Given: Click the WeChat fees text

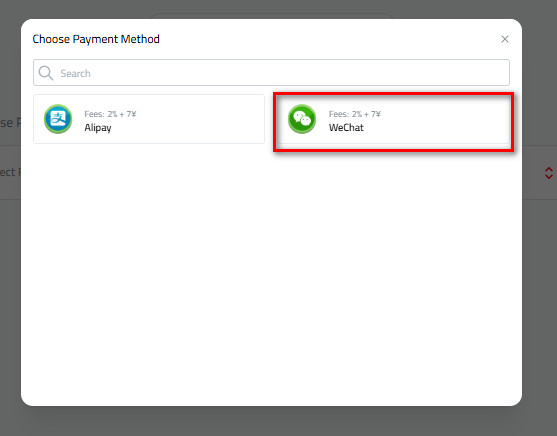Looking at the screenshot, I should (x=355, y=114).
